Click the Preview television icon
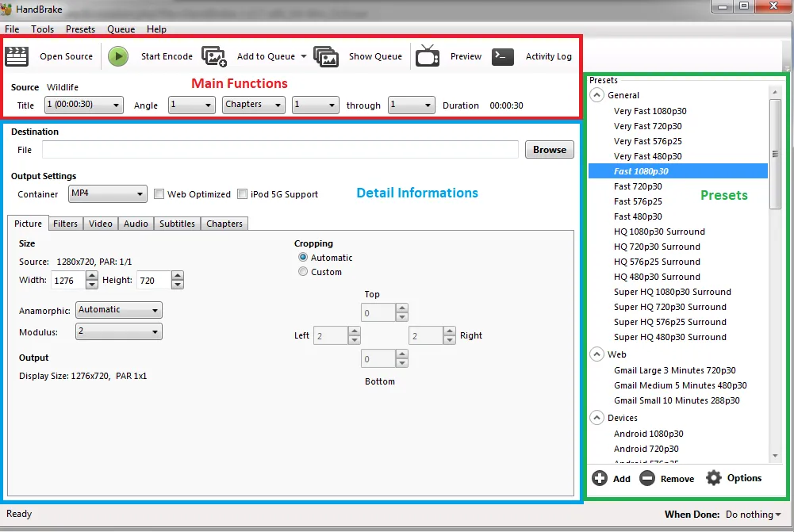 428,55
